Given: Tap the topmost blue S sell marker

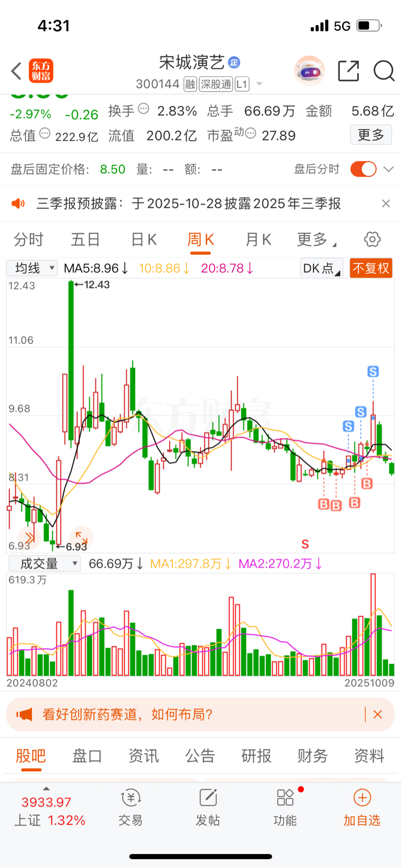Looking at the screenshot, I should [x=373, y=372].
